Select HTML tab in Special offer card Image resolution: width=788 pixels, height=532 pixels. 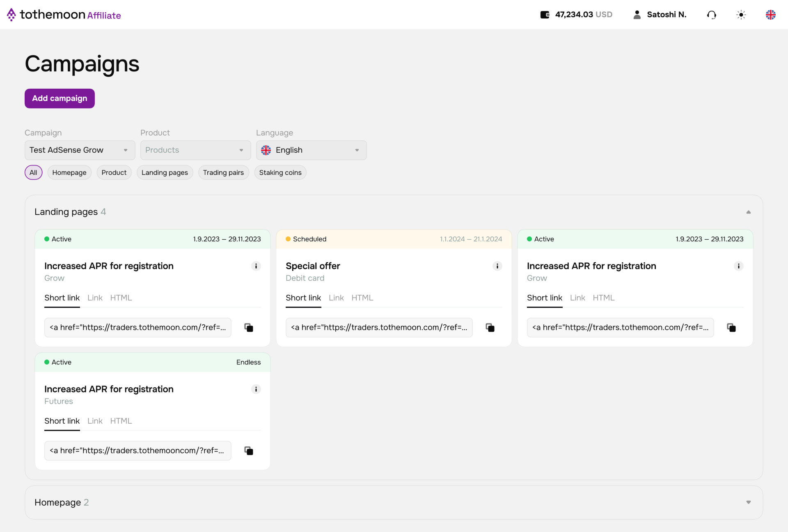click(x=362, y=298)
